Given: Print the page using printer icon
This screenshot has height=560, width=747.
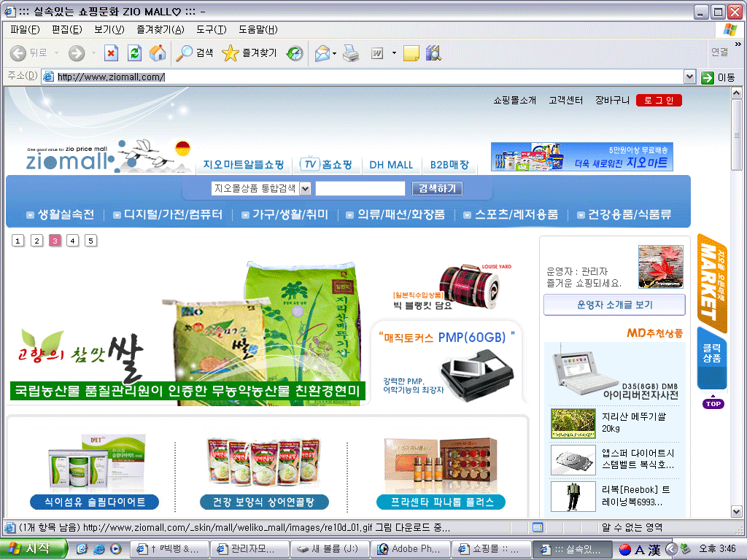Looking at the screenshot, I should [x=351, y=52].
